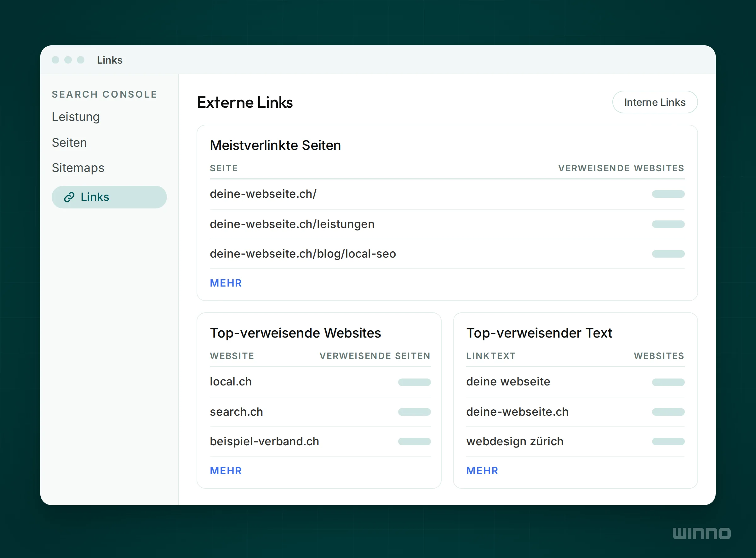Switch to Interne Links
Screen dimensions: 756x558
point(655,102)
